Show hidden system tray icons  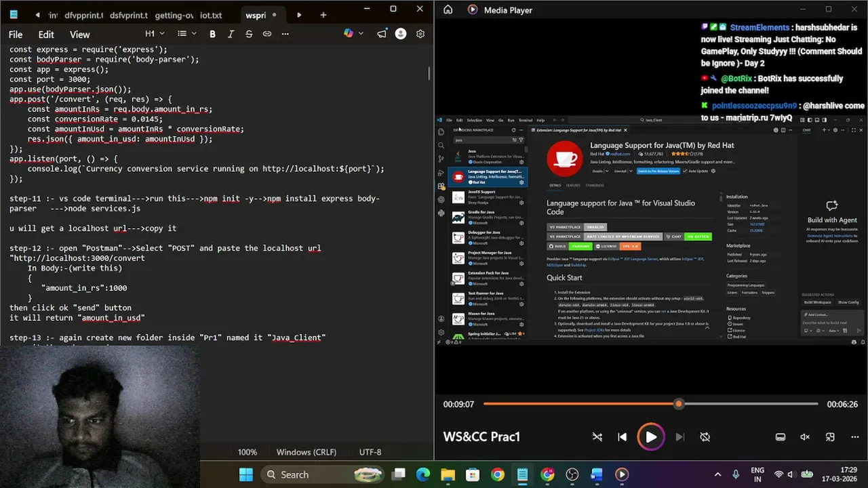pyautogui.click(x=717, y=474)
